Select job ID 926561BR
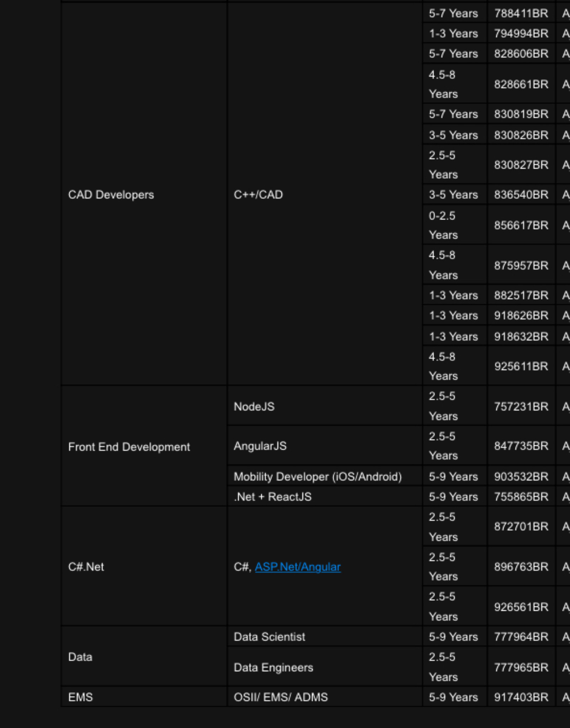 pos(521,606)
